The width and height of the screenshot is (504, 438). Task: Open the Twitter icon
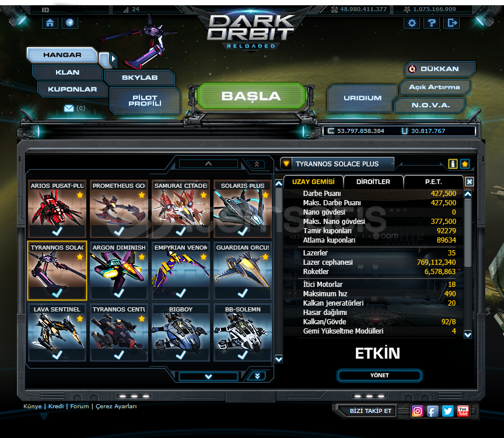pyautogui.click(x=448, y=411)
